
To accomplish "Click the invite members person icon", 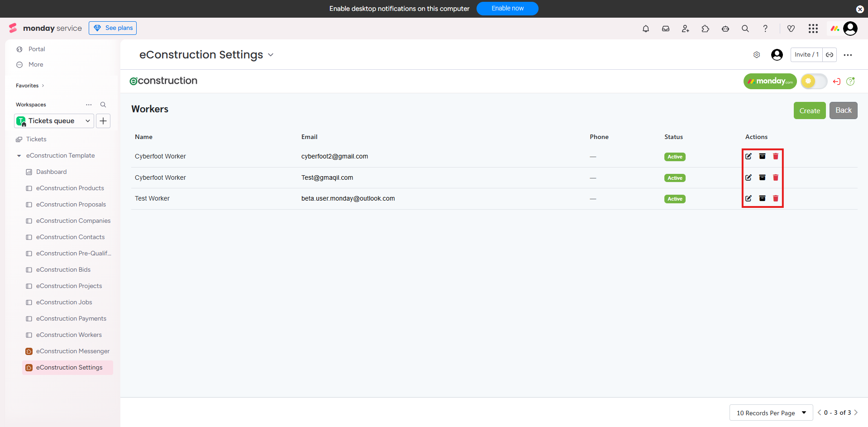I will coord(686,29).
